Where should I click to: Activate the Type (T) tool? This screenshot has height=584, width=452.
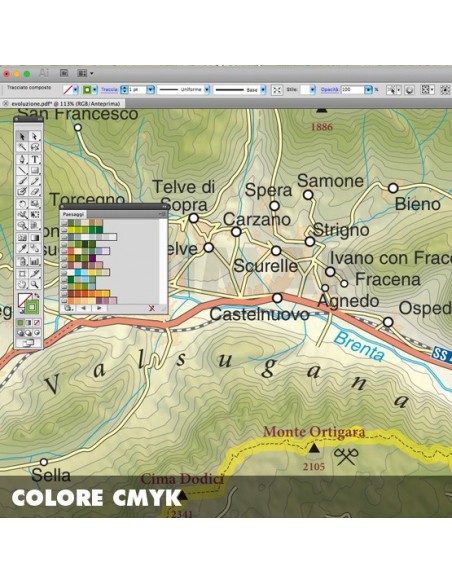[x=34, y=159]
